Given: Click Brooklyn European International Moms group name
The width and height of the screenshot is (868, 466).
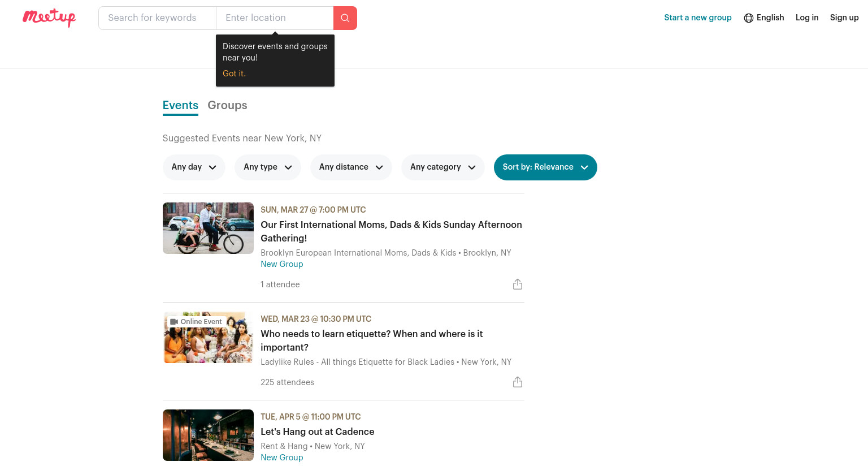Looking at the screenshot, I should click(358, 253).
